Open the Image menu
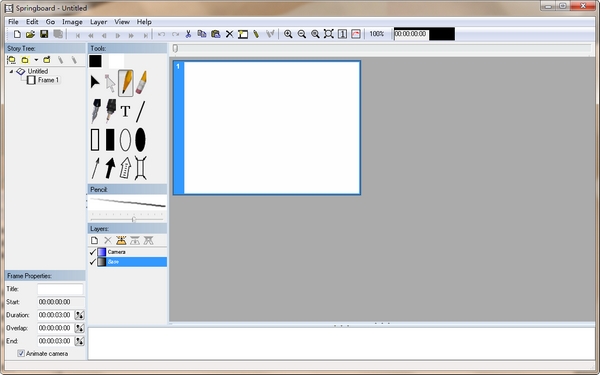This screenshot has height=375, width=600. click(72, 22)
